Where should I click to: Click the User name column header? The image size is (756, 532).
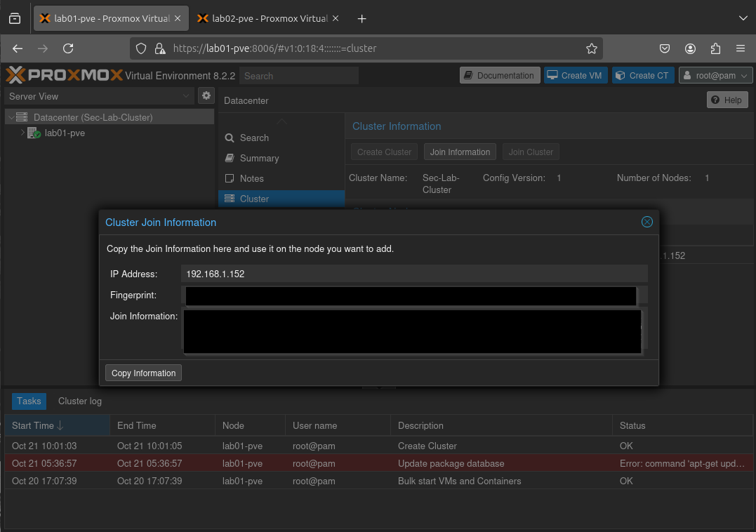(338, 425)
